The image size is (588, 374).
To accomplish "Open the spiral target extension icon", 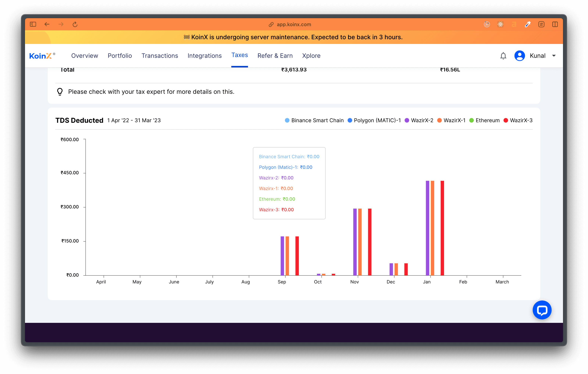I will coord(487,24).
